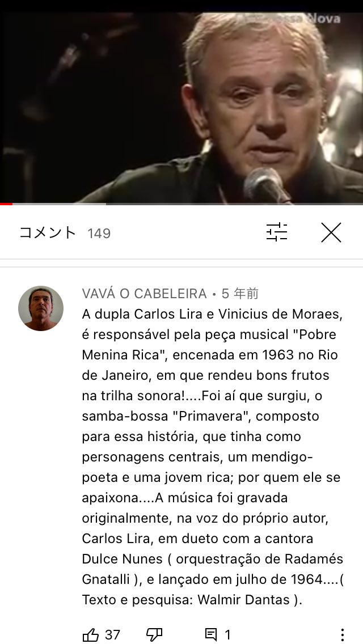
Task: Close the comments panel with the X
Action: 331,232
